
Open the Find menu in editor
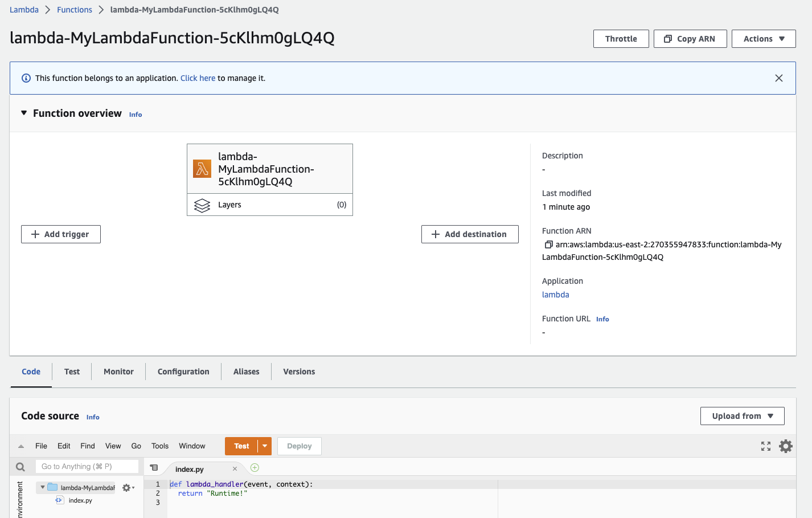click(88, 446)
